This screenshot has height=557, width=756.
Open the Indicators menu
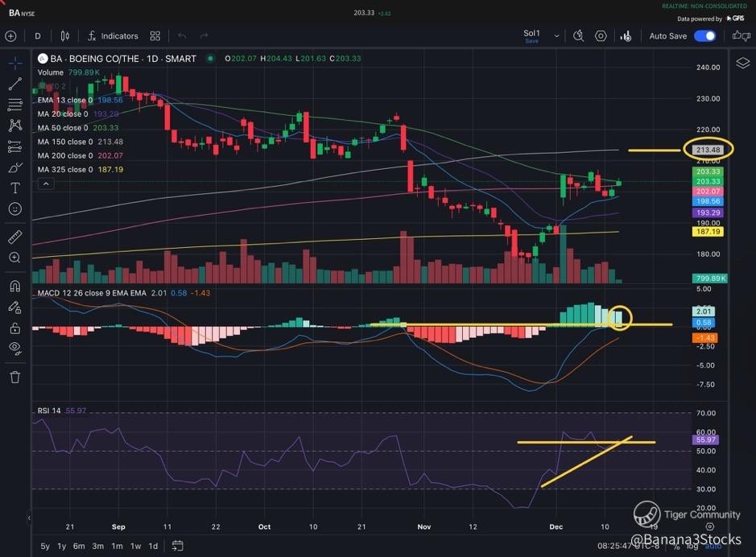(x=113, y=36)
